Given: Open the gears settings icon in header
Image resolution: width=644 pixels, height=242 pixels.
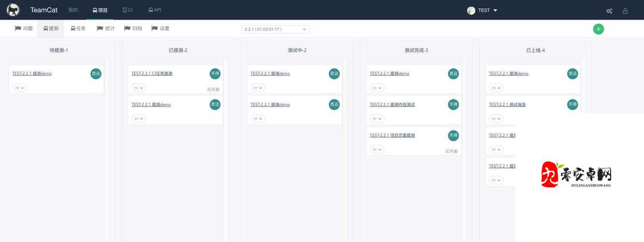Looking at the screenshot, I should (609, 11).
